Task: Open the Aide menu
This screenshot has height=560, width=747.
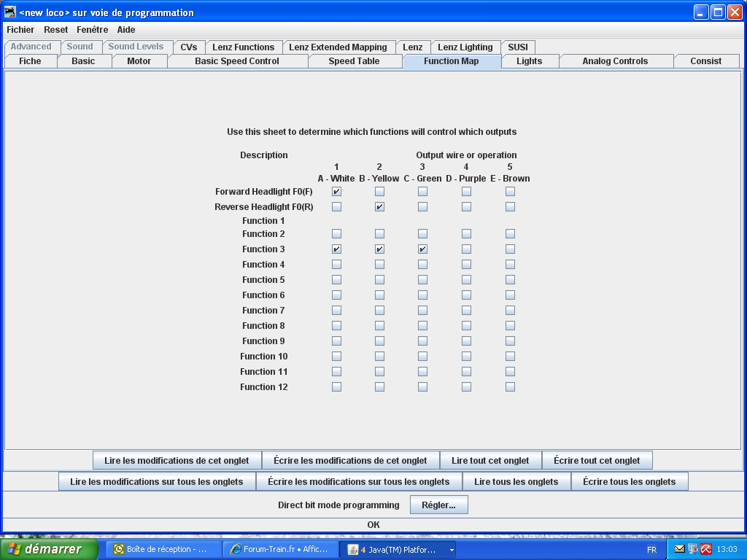Action: point(126,29)
